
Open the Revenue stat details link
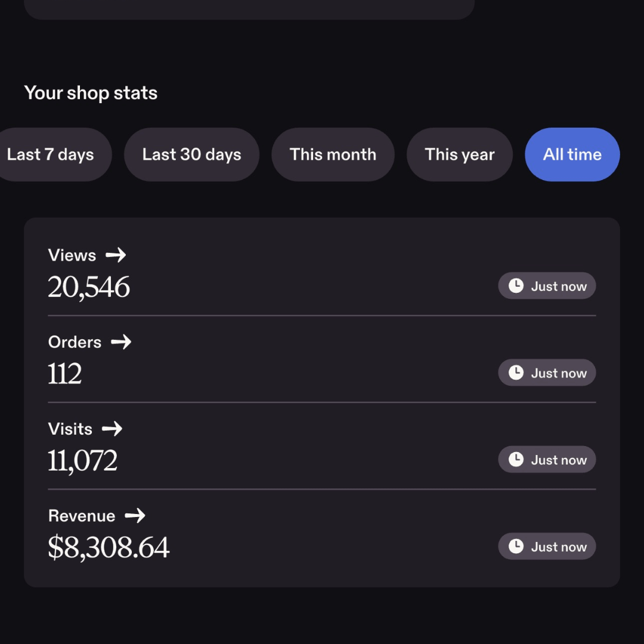[97, 515]
